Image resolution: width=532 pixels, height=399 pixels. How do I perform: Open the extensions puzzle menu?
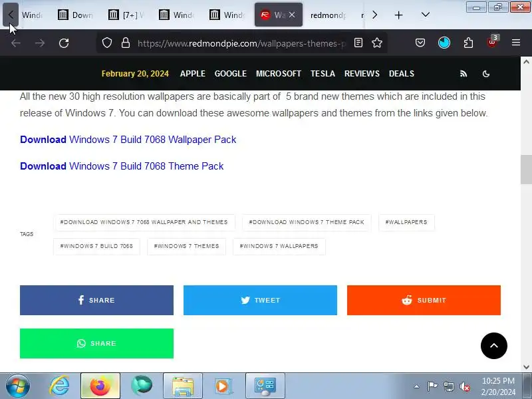[468, 43]
